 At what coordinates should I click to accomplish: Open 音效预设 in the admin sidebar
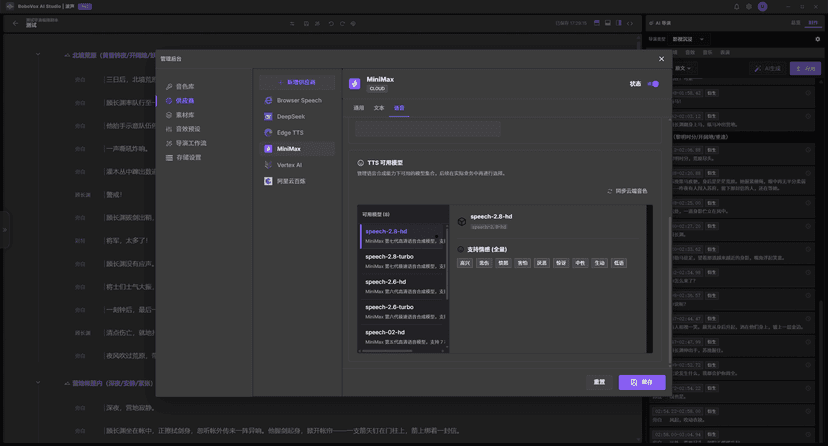pos(187,129)
